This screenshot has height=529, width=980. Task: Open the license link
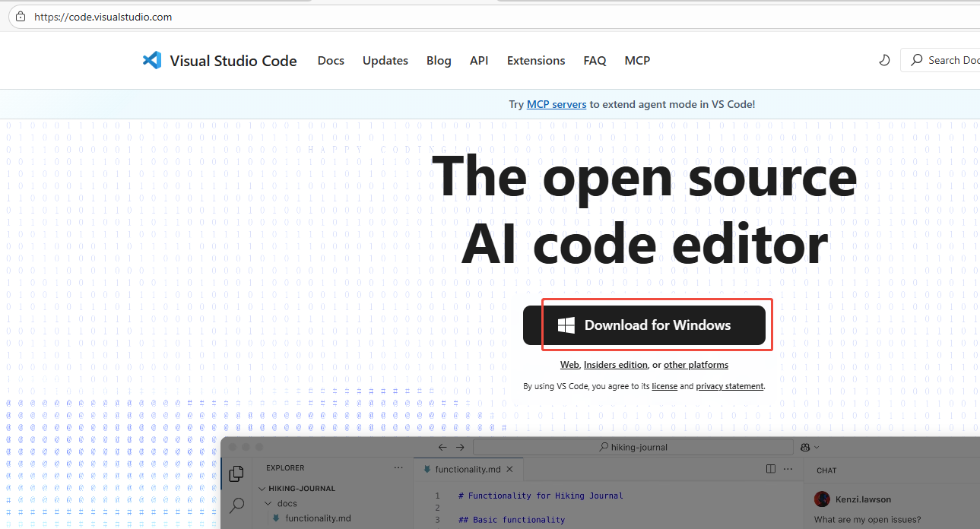point(664,386)
